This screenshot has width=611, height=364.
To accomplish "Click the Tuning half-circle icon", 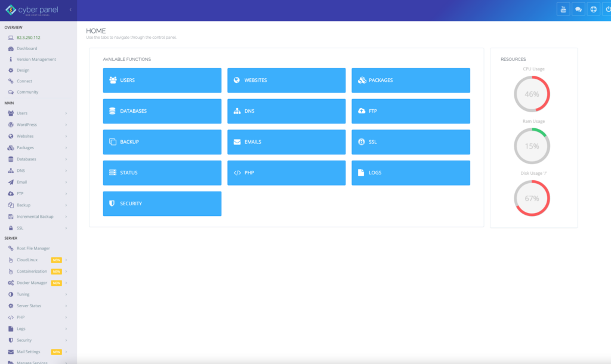I will coord(11,294).
